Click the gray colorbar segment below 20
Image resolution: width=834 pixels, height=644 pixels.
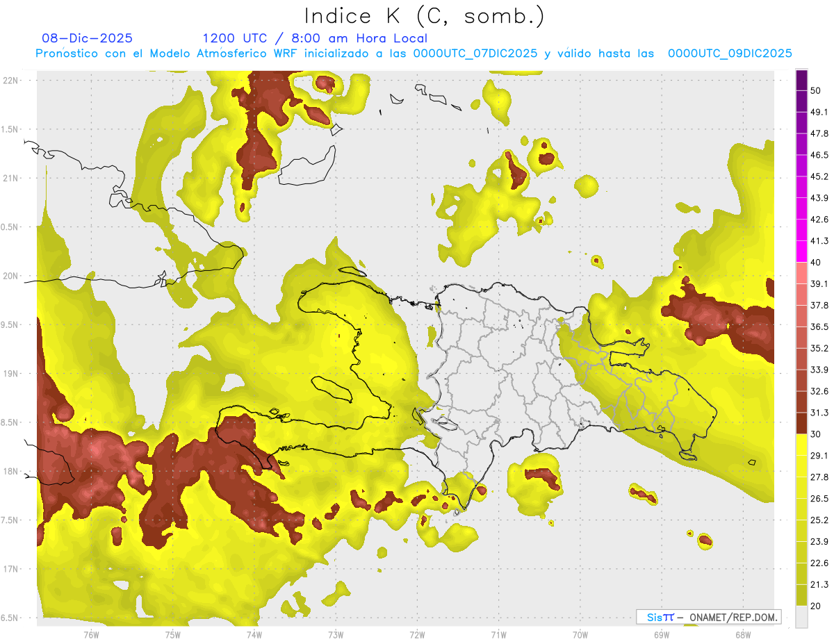point(801,616)
